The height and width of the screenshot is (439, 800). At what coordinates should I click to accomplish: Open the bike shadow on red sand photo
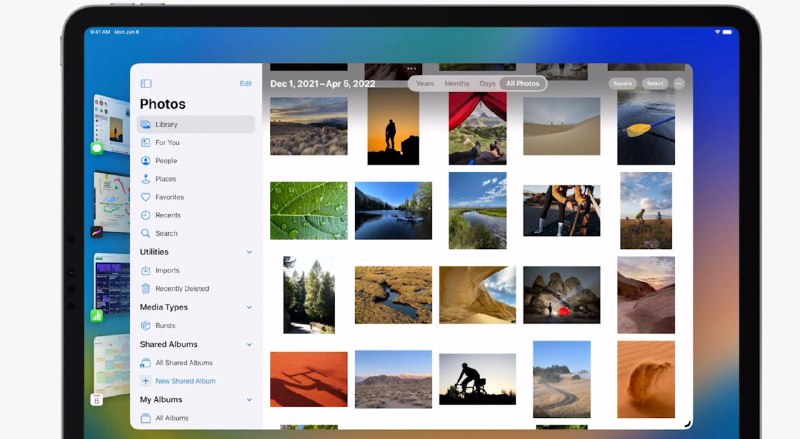pyautogui.click(x=309, y=379)
